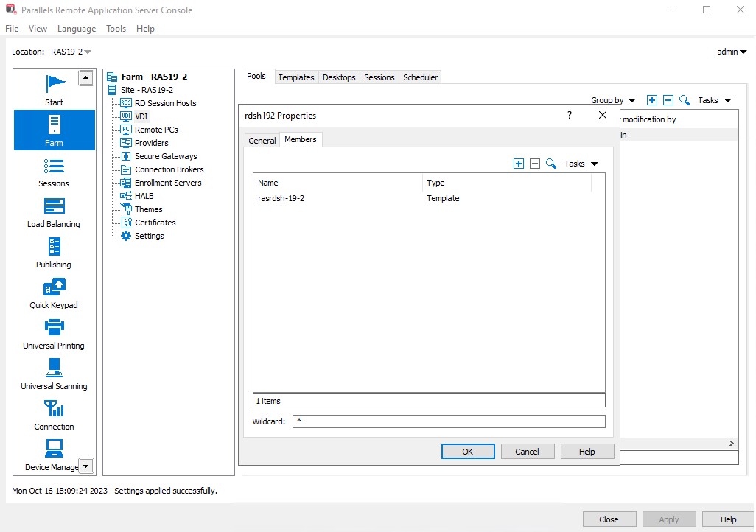Select Site - RAS19-2 tree node
This screenshot has width=756, height=532.
[140, 90]
